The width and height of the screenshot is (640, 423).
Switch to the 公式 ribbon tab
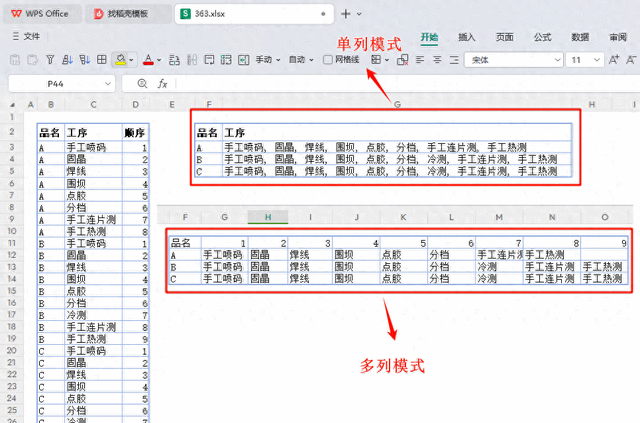(542, 37)
